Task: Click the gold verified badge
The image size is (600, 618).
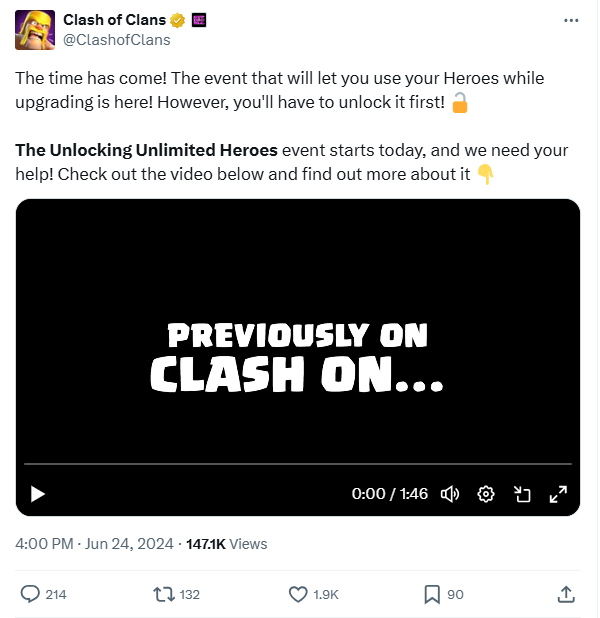Action: point(178,20)
